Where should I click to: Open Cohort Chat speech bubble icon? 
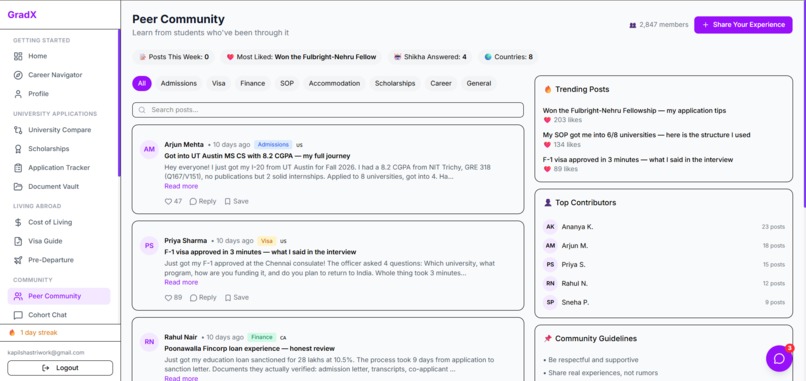18,315
